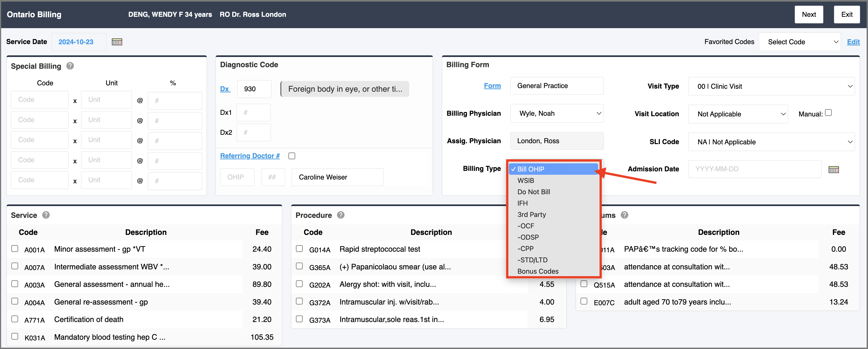This screenshot has height=349, width=868.
Task: Select -OCF billing type option
Action: 554,226
